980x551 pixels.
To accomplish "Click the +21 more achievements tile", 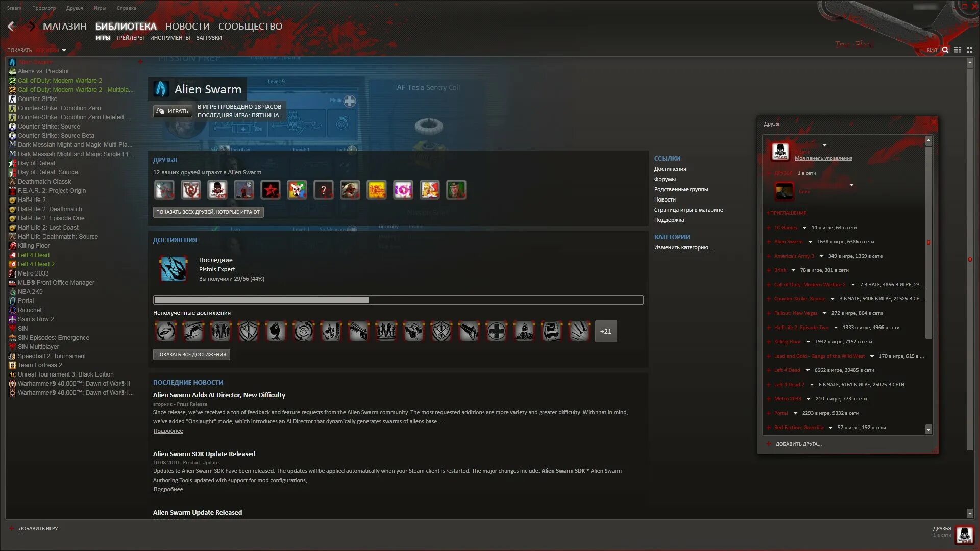I will point(606,332).
